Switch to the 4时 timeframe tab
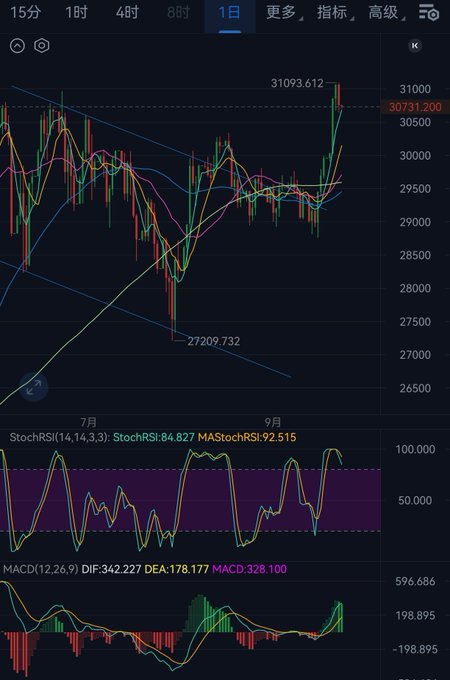The height and width of the screenshot is (680, 450). (127, 13)
